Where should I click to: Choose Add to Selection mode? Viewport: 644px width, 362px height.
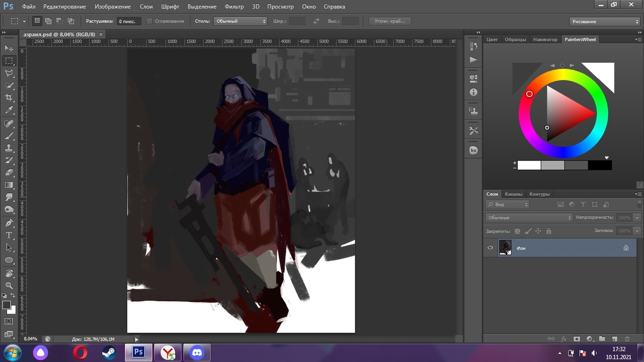point(48,21)
